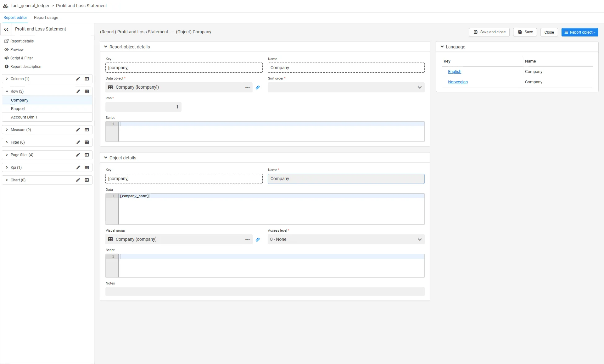
Task: Expand the Page filter (4) section
Action: click(x=7, y=155)
